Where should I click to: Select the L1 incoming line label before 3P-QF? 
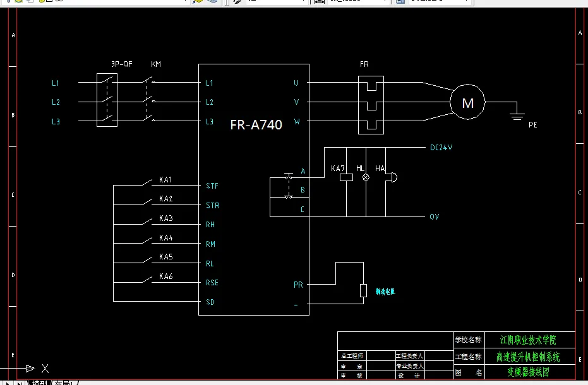55,83
